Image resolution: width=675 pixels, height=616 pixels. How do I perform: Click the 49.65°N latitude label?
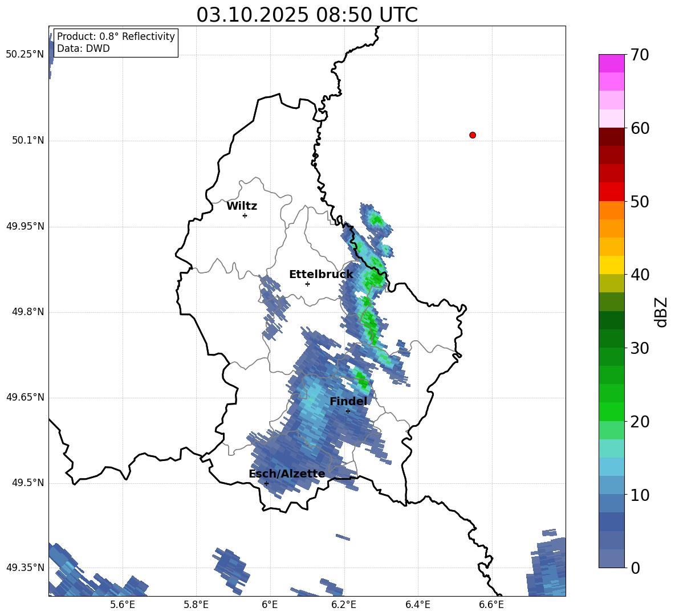click(x=25, y=397)
